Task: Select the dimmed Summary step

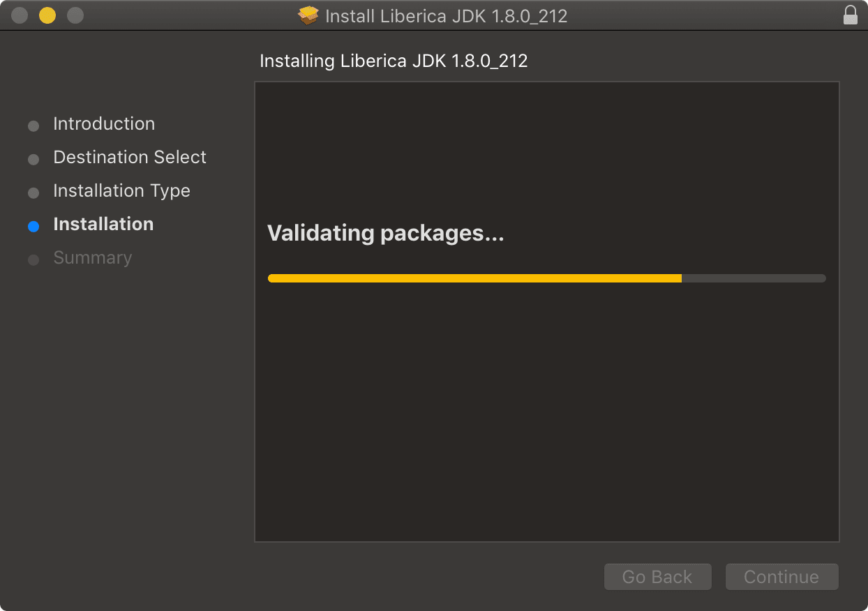Action: pyautogui.click(x=92, y=257)
